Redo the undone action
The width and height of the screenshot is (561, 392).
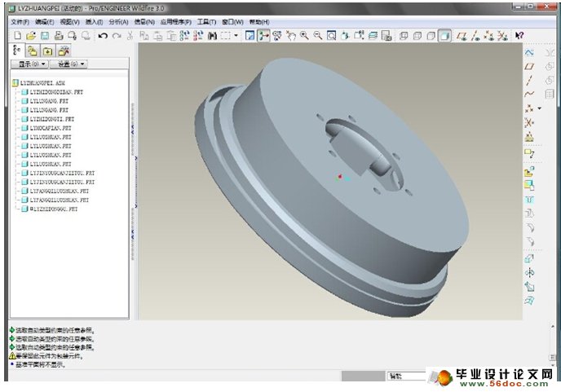[x=117, y=35]
